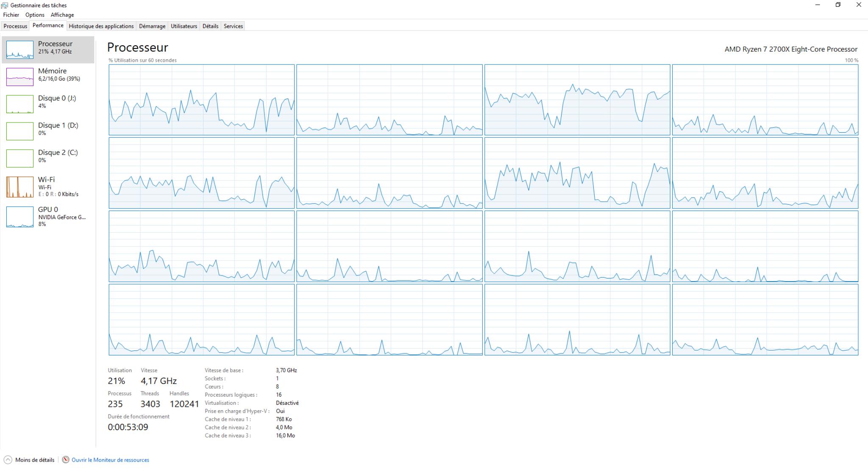Select Disque 1 (D:) sidebar icon
Screen dimensions: 868x470
pyautogui.click(x=19, y=131)
